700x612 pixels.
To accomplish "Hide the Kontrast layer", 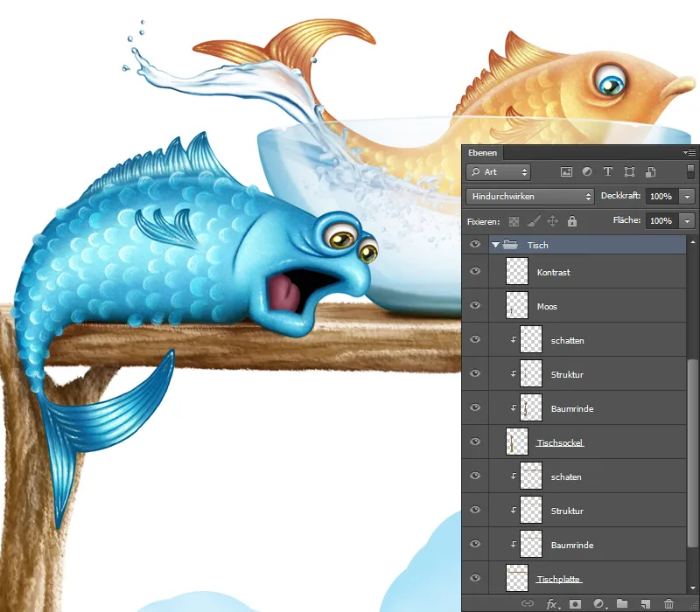I will click(x=475, y=272).
